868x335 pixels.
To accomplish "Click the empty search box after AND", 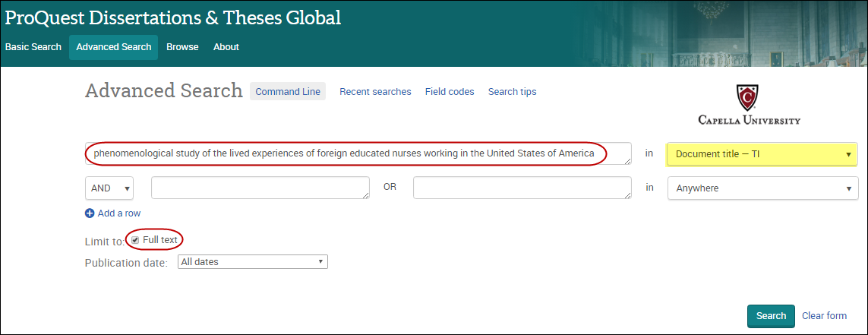I will point(260,188).
